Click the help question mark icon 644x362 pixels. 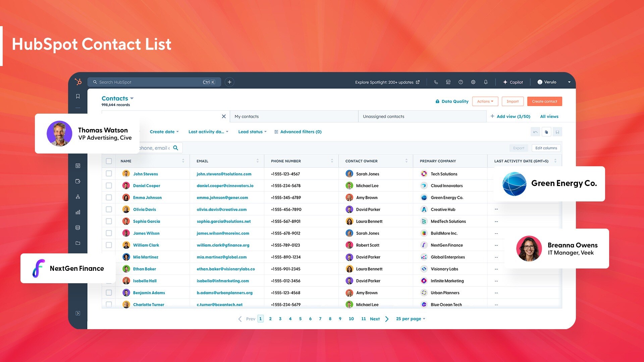[461, 82]
